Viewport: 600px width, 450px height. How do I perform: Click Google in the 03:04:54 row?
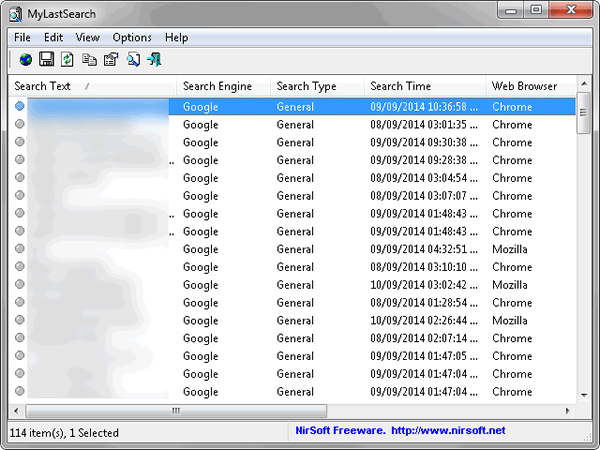[201, 178]
